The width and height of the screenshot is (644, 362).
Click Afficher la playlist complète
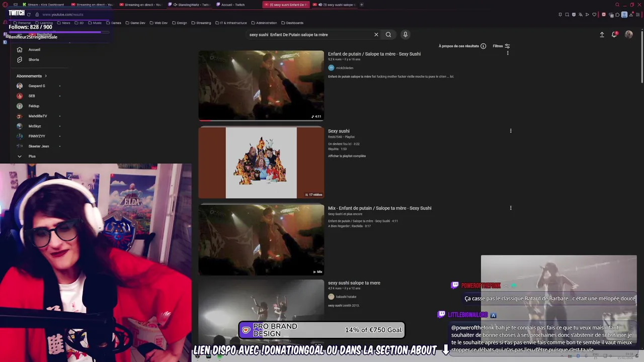coord(347,156)
